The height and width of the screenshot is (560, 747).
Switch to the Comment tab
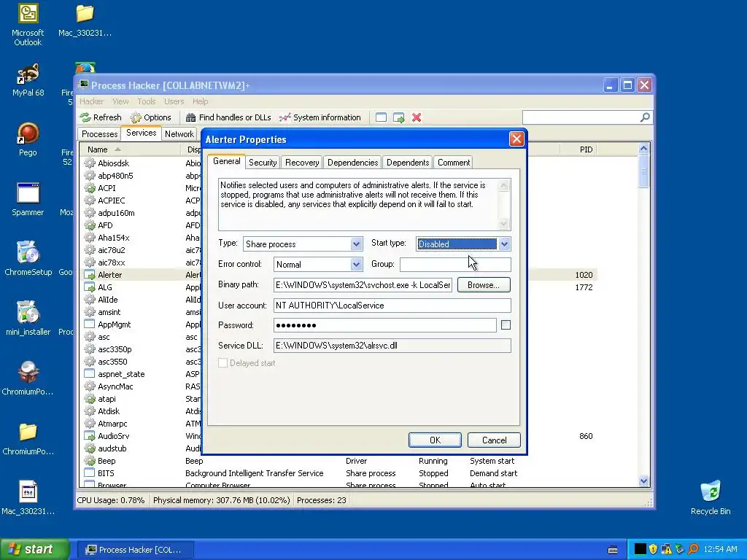click(454, 163)
